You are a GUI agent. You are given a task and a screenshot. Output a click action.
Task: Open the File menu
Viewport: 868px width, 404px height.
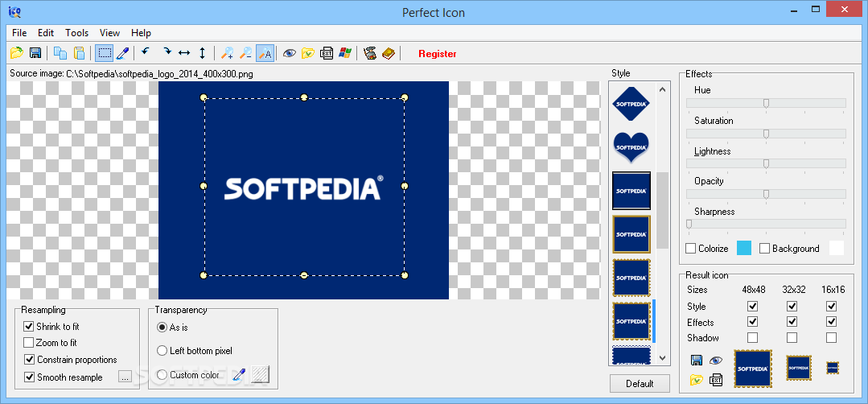coord(19,33)
